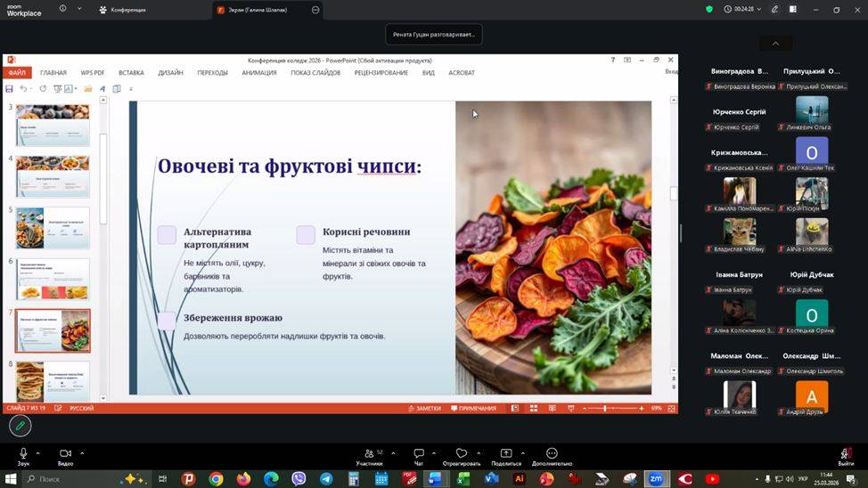Image resolution: width=868 pixels, height=488 pixels.
Task: Collapse the participant gallery chevron
Action: coord(774,44)
